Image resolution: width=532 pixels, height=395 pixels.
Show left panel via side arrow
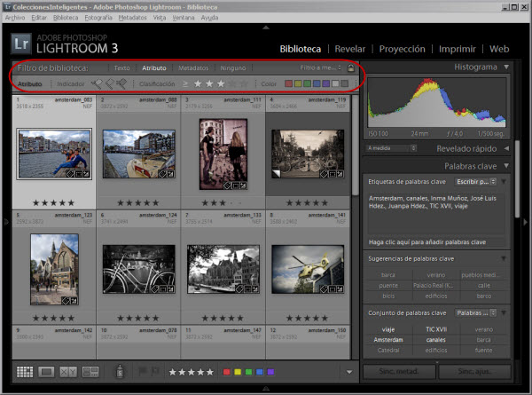pyautogui.click(x=6, y=222)
